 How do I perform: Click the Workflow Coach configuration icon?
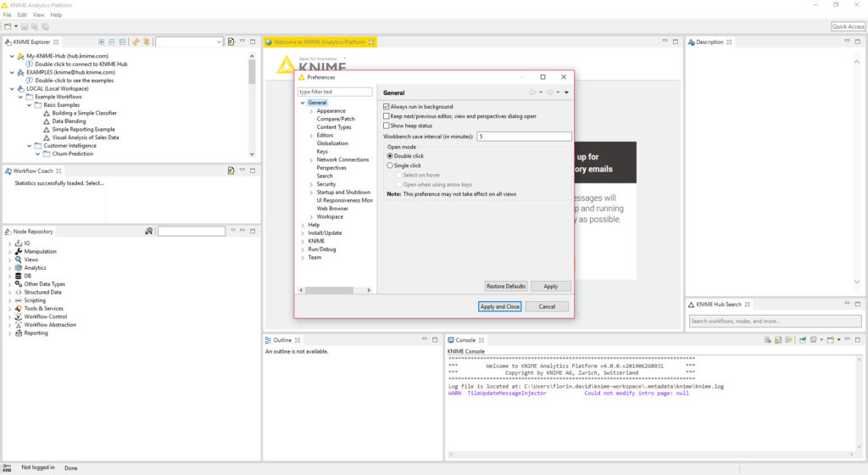[x=231, y=171]
